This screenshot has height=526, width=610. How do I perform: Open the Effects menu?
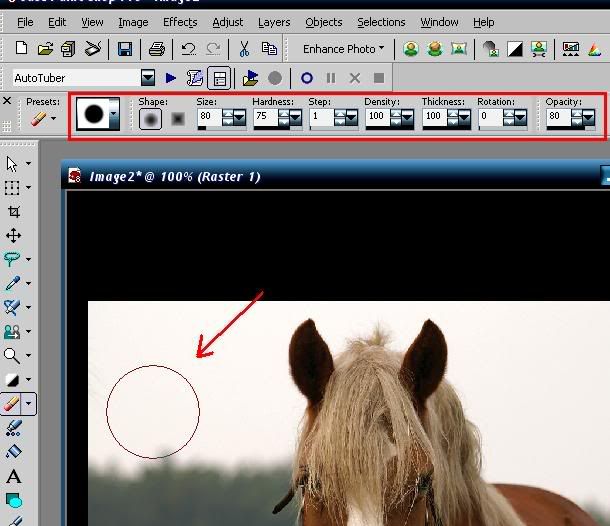pyautogui.click(x=180, y=22)
